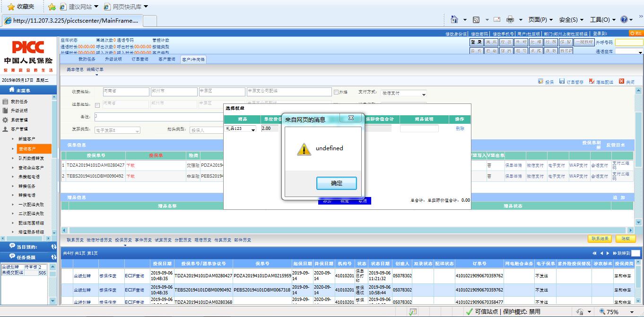Click the 删除 link in the 选择权益 dialog

(460, 129)
